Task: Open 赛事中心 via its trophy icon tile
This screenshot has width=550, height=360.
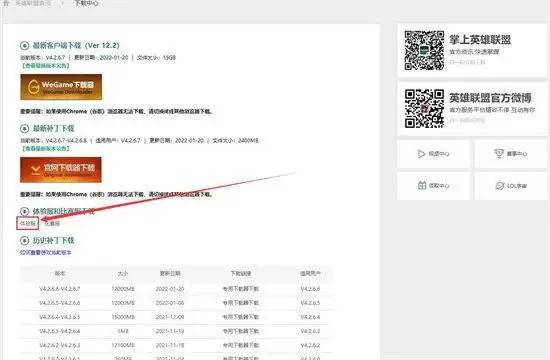Action: tap(511, 154)
